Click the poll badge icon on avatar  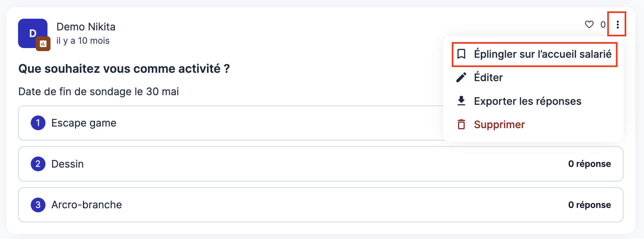pos(43,44)
